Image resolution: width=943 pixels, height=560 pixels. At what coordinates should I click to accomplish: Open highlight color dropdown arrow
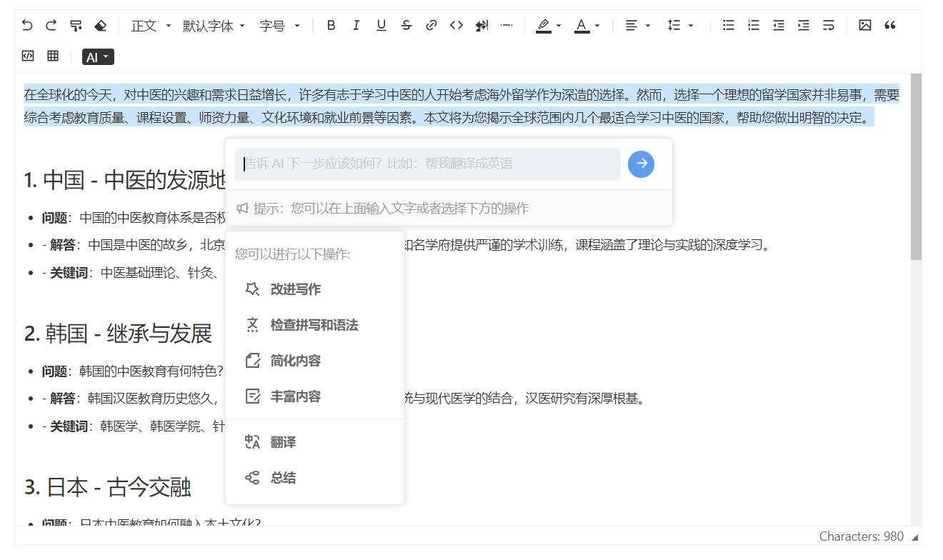(x=559, y=26)
